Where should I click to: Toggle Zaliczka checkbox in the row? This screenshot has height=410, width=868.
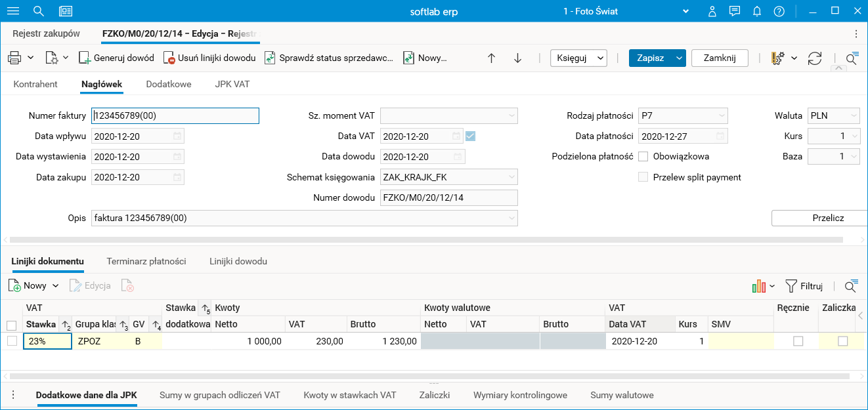843,341
